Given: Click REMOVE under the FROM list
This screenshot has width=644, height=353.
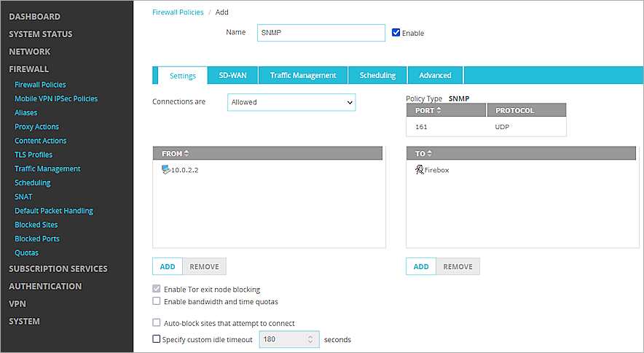Looking at the screenshot, I should pyautogui.click(x=204, y=267).
